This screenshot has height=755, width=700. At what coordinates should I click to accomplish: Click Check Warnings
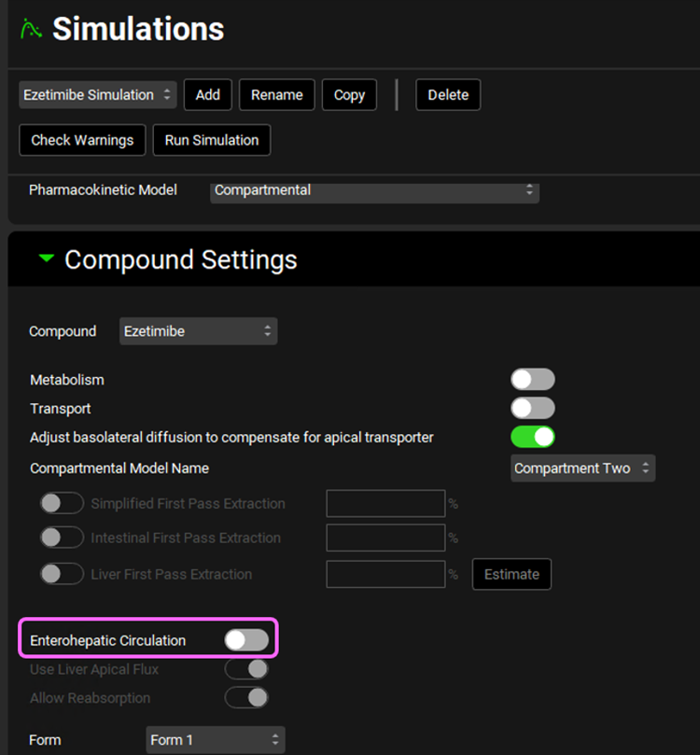82,140
